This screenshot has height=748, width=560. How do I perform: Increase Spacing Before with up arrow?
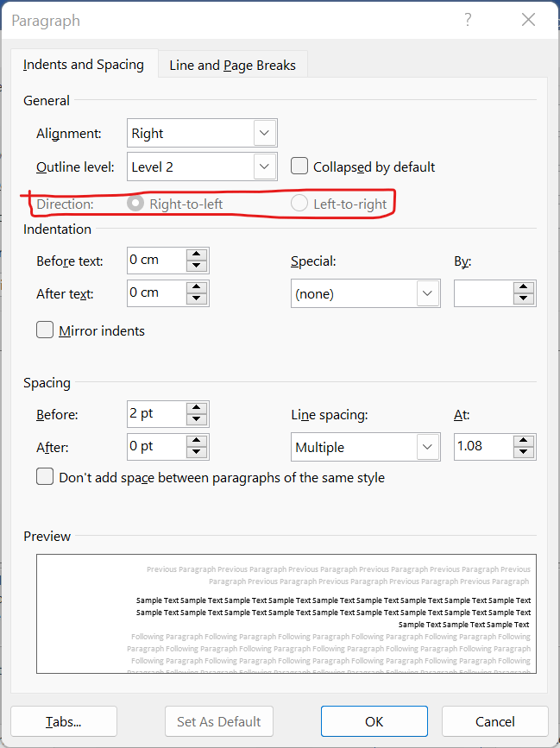[x=197, y=408]
